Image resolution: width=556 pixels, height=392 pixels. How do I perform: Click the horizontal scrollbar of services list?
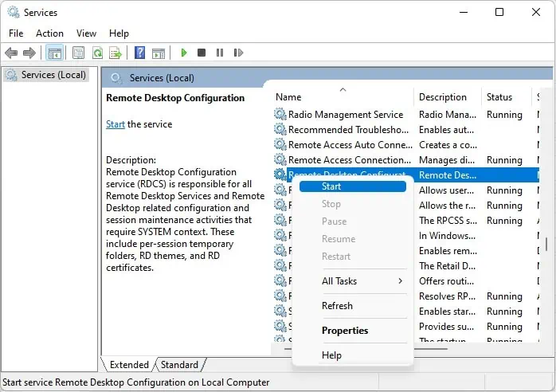[431, 349]
